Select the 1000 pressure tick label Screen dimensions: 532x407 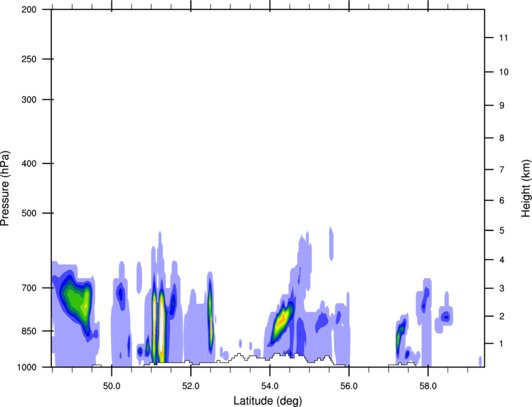click(x=27, y=368)
